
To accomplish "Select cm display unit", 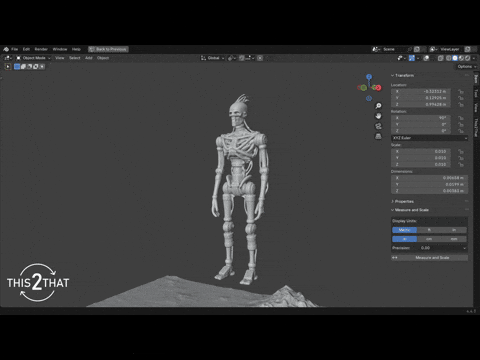I will click(x=429, y=239).
